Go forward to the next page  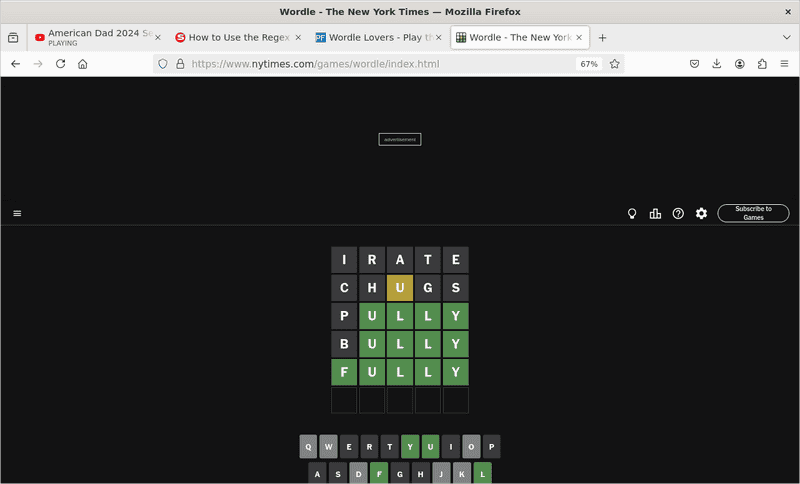(38, 64)
